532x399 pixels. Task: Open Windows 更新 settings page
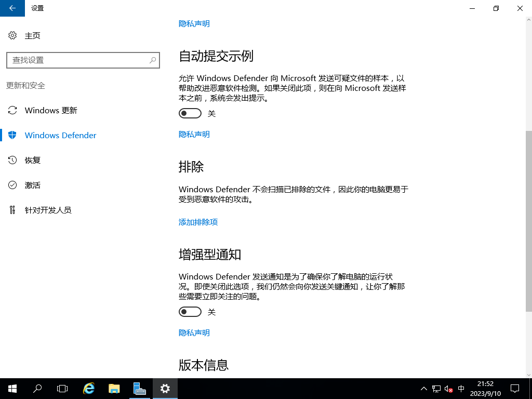(x=51, y=110)
